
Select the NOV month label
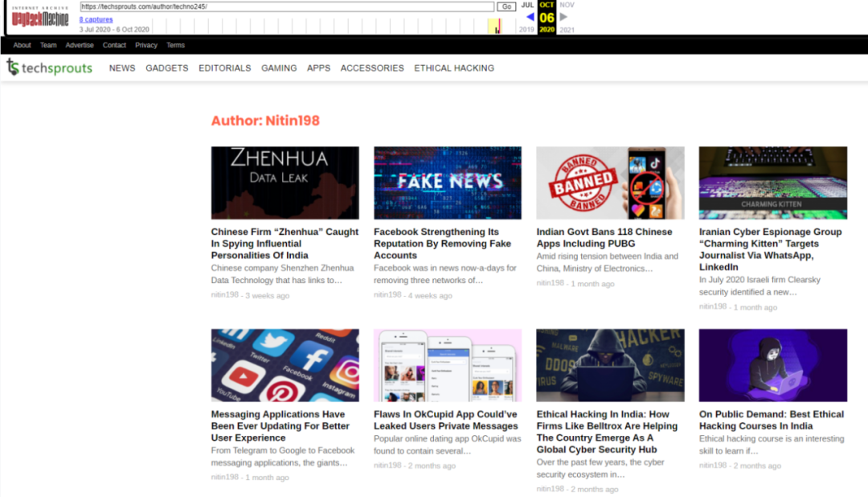(567, 5)
